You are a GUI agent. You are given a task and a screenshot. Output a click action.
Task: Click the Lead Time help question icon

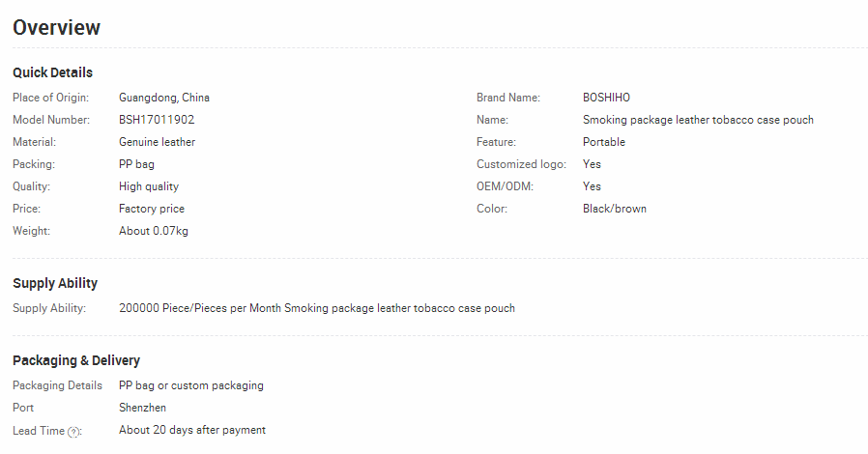coord(73,432)
